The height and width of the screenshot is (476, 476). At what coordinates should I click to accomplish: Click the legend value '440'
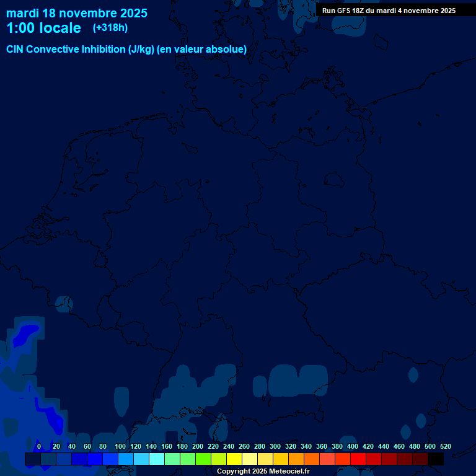click(384, 446)
